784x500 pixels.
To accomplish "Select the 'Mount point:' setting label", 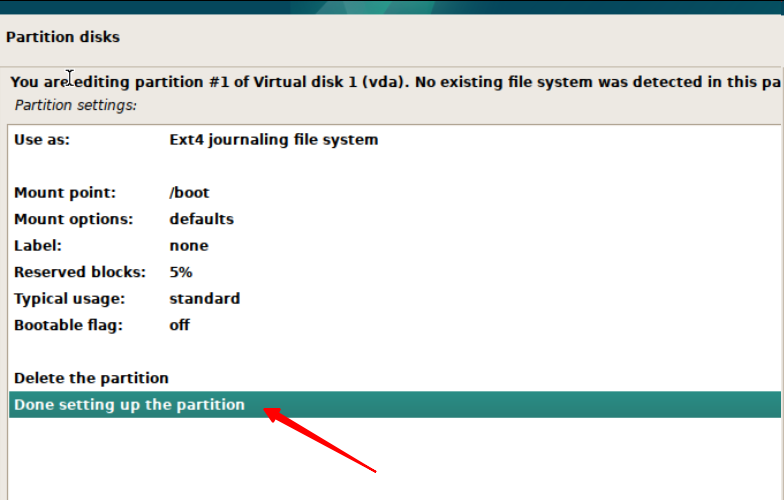I will (65, 192).
